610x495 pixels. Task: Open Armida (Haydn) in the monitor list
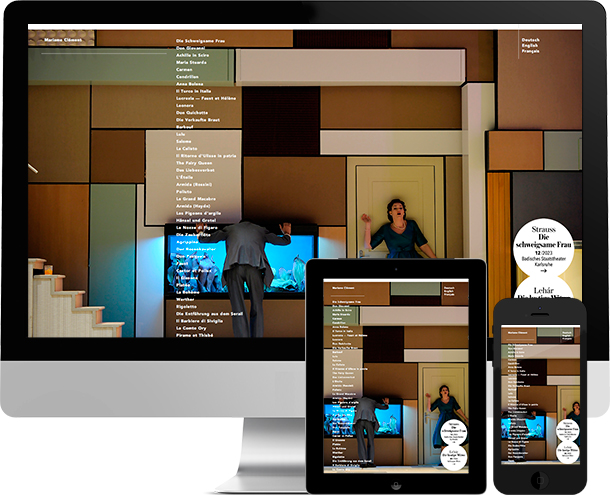193,206
